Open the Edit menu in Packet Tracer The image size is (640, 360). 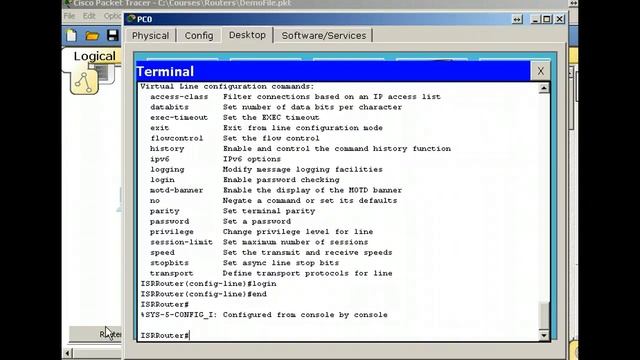[89, 16]
